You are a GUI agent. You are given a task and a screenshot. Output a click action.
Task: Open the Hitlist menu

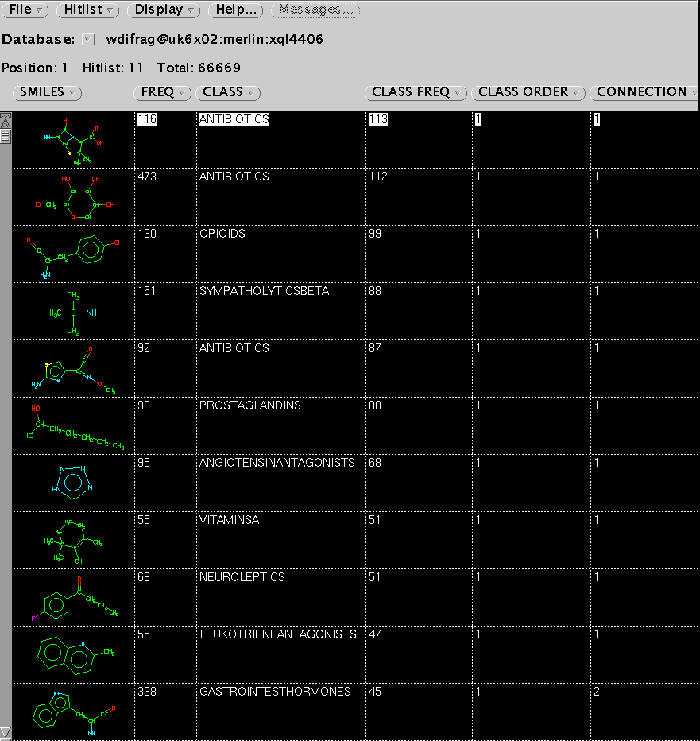pos(90,10)
